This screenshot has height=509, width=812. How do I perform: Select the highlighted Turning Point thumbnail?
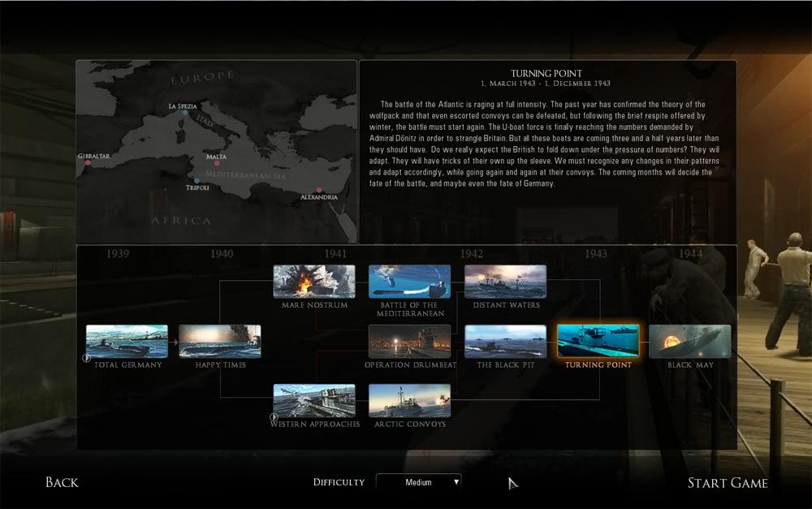[x=598, y=341]
